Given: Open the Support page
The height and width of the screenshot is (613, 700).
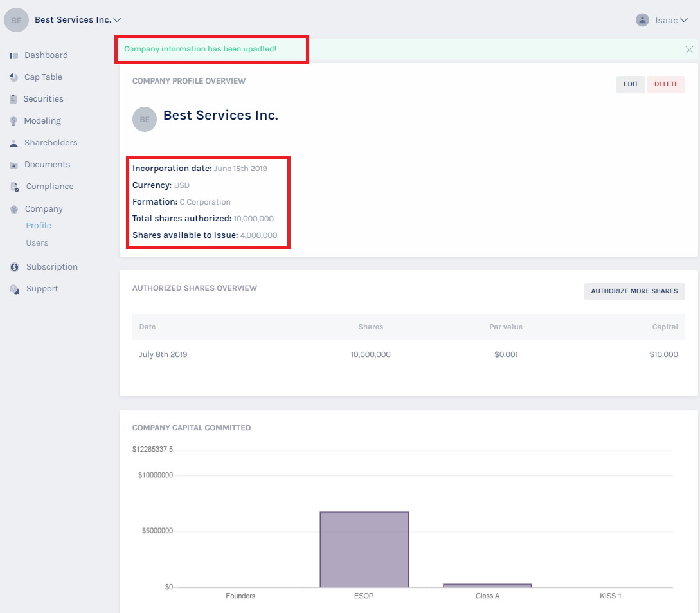Looking at the screenshot, I should coord(42,289).
